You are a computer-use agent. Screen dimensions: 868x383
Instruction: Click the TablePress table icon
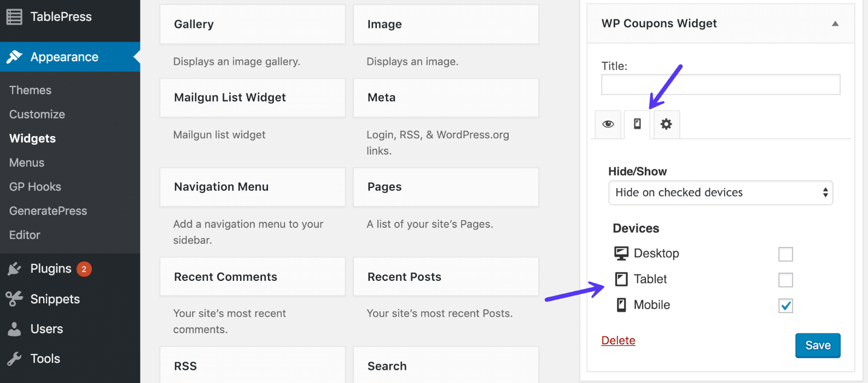pos(14,17)
